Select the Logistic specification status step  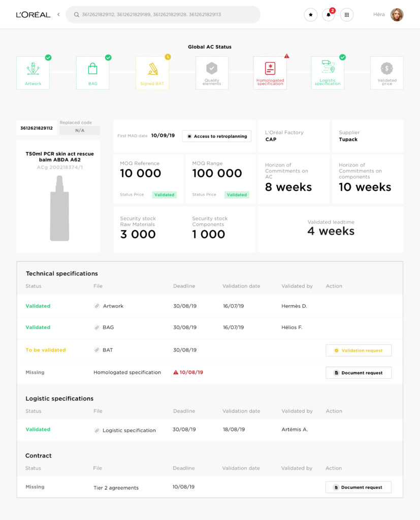click(328, 73)
